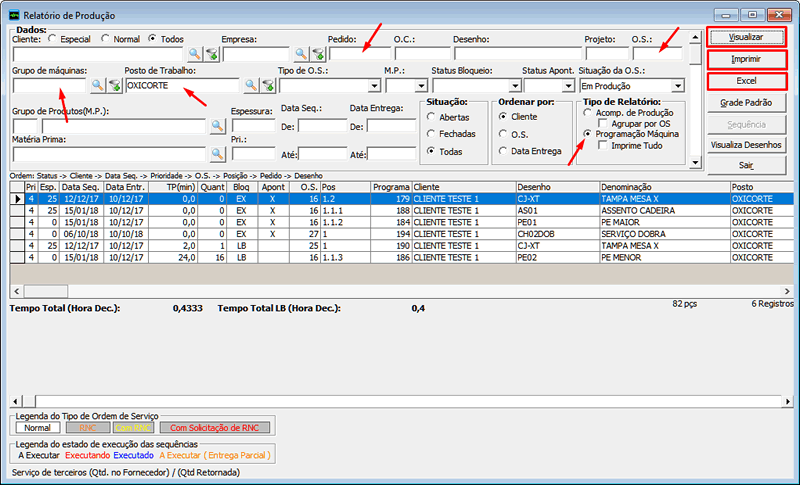Expand the Tipo de O.S. dropdown
Image resolution: width=800 pixels, height=485 pixels.
pos(374,86)
